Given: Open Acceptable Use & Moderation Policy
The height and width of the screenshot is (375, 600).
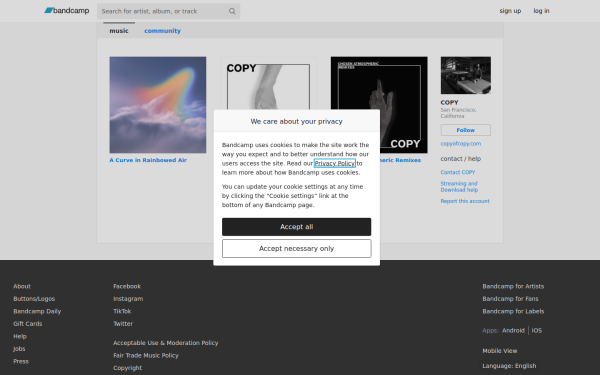Looking at the screenshot, I should pos(165,343).
